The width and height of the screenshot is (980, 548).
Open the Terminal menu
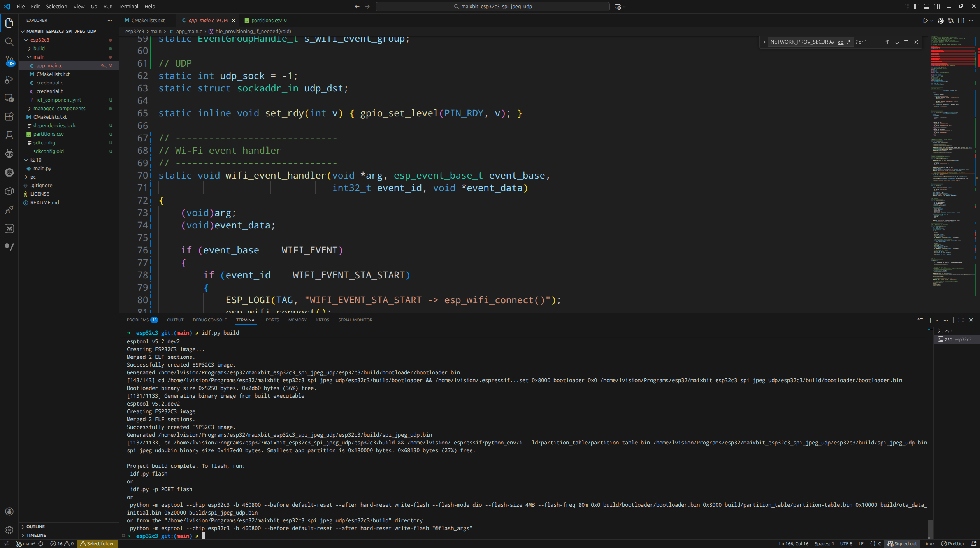click(x=128, y=7)
